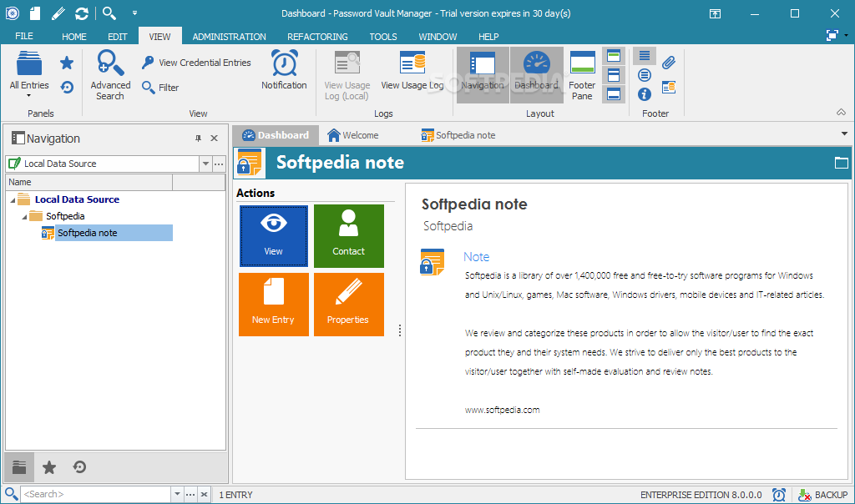The image size is (855, 504).
Task: Toggle the Dashboard layout pane
Action: tap(537, 74)
